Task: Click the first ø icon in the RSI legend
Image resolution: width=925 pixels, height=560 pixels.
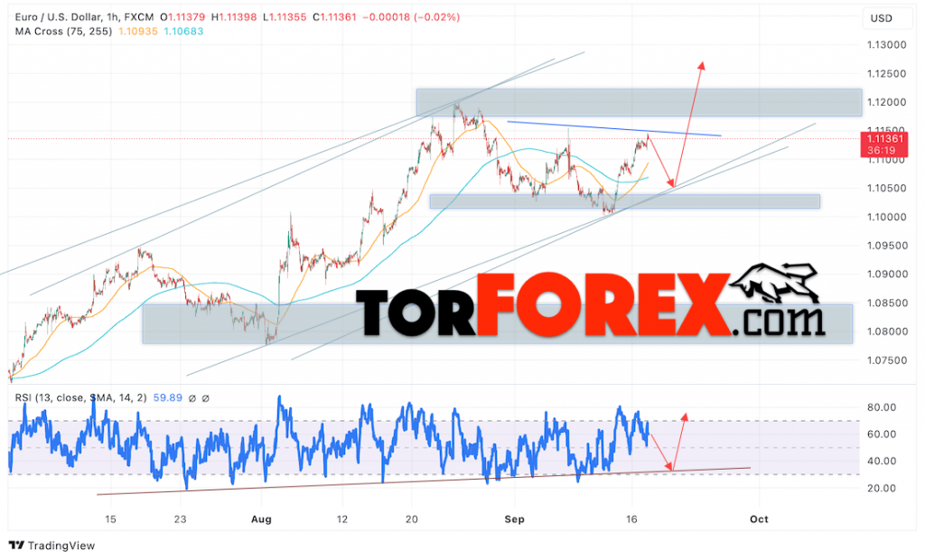Action: tap(192, 397)
